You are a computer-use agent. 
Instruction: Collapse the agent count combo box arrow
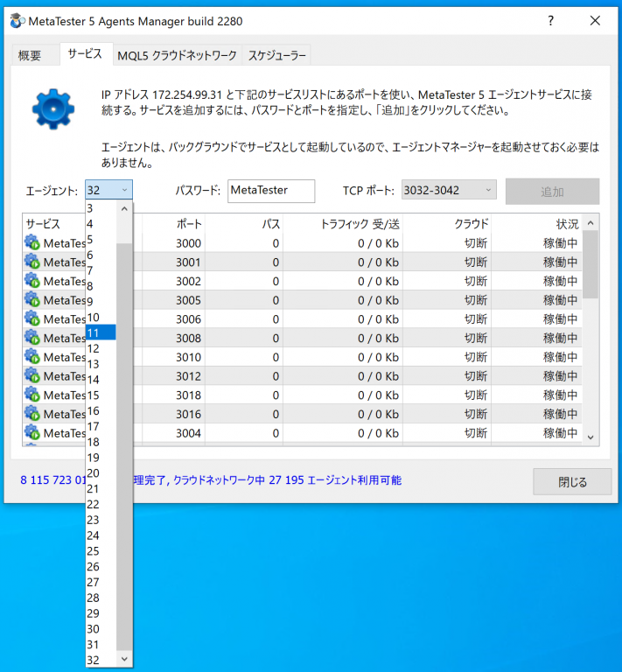[x=124, y=190]
